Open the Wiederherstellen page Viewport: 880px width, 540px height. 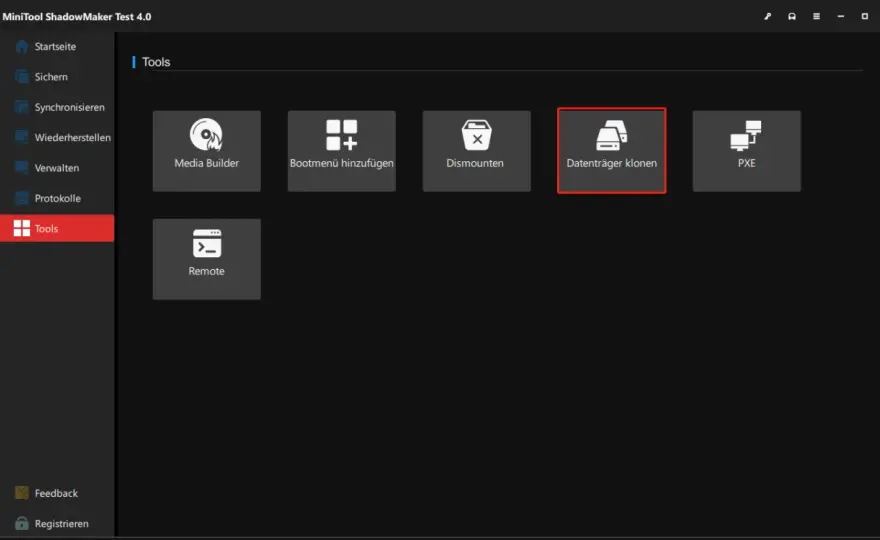57,138
